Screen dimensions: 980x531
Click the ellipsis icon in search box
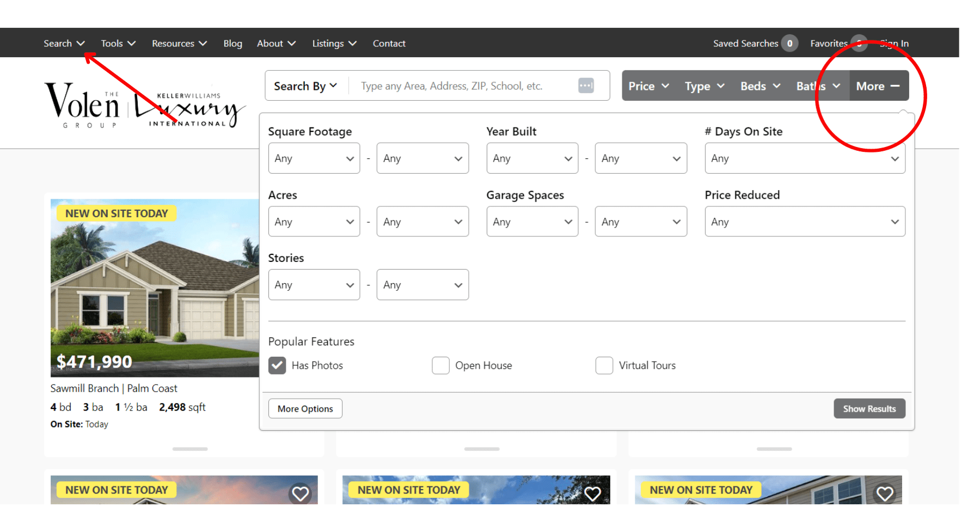tap(586, 86)
